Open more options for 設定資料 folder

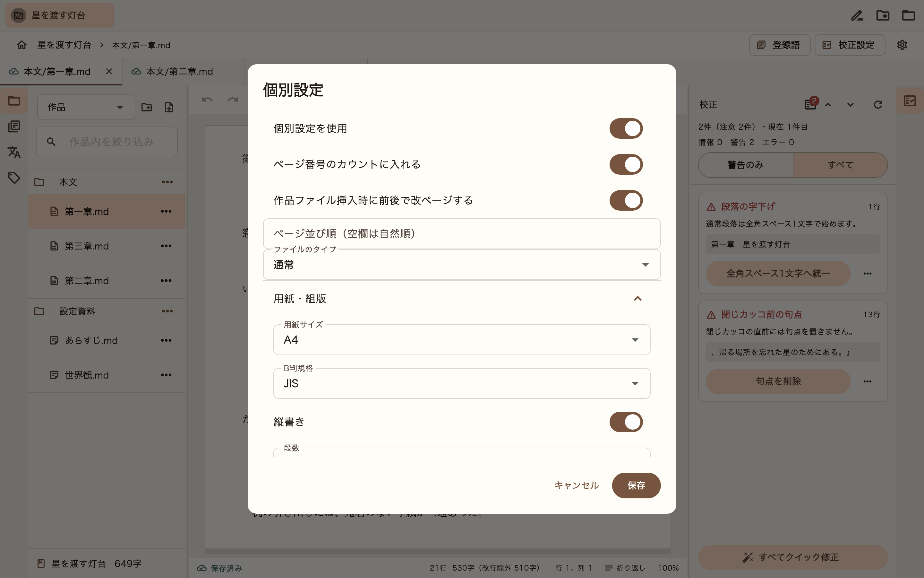click(167, 311)
